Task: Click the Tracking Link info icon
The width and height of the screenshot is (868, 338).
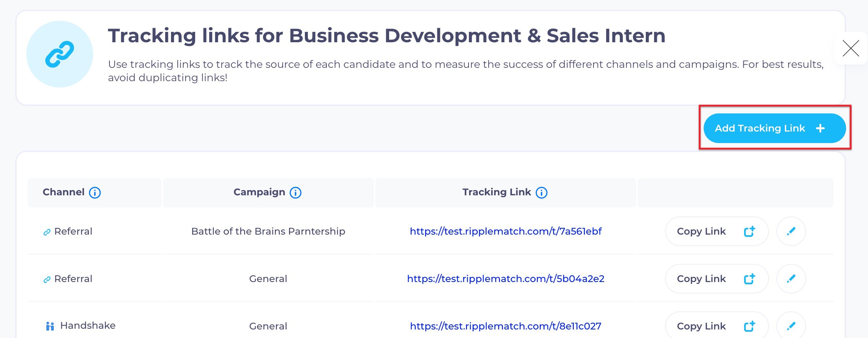Action: [x=542, y=193]
